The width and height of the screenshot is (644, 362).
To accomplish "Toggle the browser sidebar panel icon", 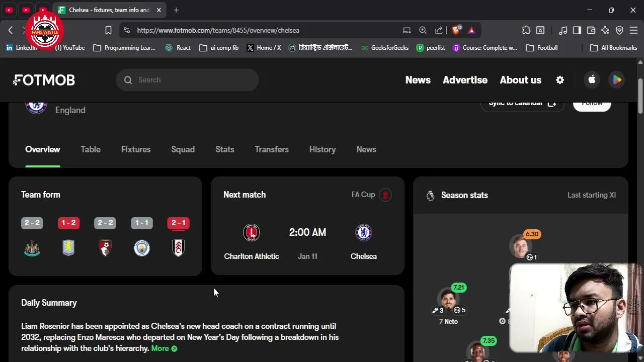I will point(577,30).
